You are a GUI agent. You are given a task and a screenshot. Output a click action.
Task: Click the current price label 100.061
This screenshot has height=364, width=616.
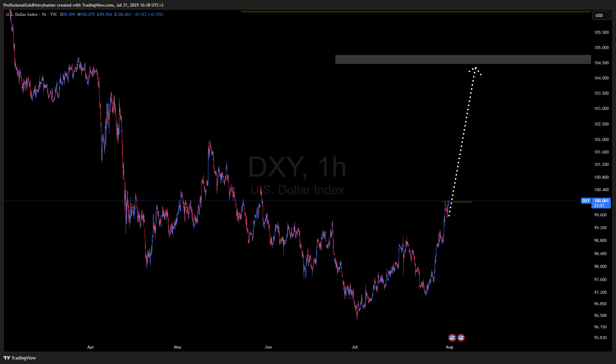[601, 201]
